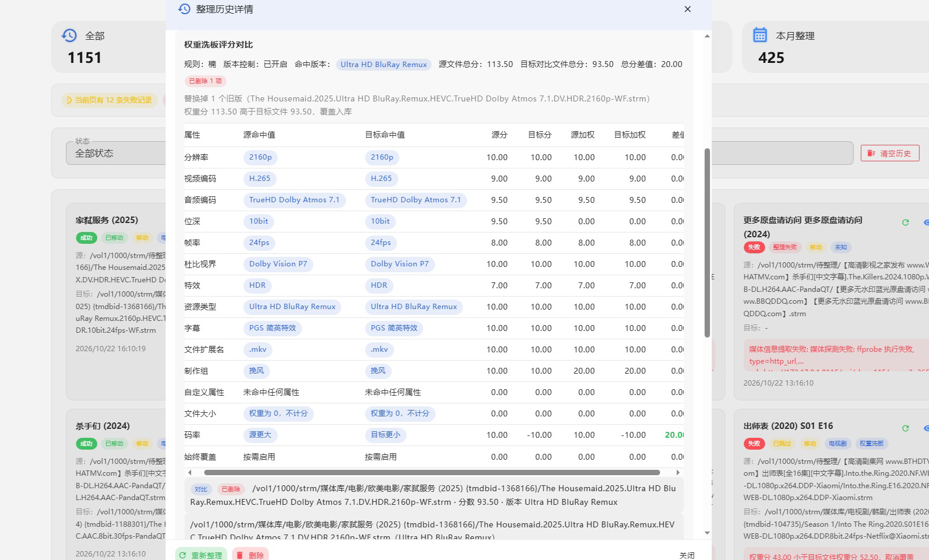Select the source Dolby Vision P7 chip
This screenshot has height=560, width=929.
pos(278,264)
